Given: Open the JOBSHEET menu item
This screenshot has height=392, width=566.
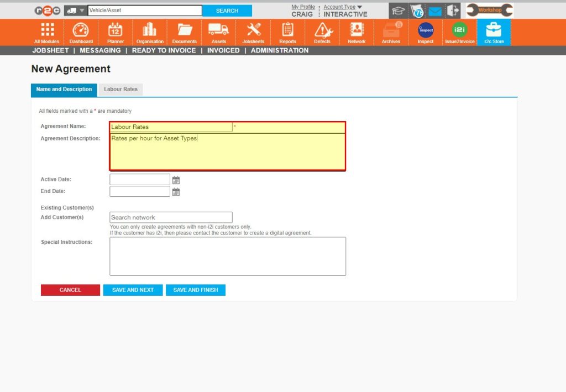Looking at the screenshot, I should click(50, 50).
